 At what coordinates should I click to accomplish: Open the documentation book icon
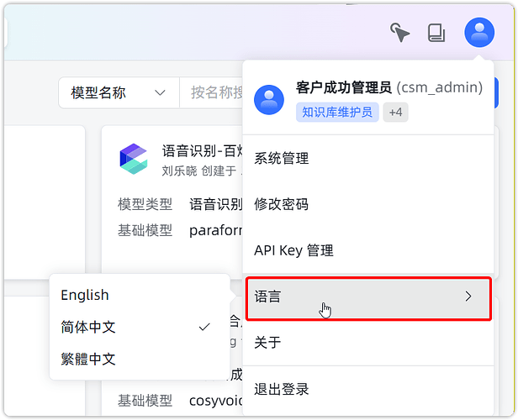click(x=436, y=33)
